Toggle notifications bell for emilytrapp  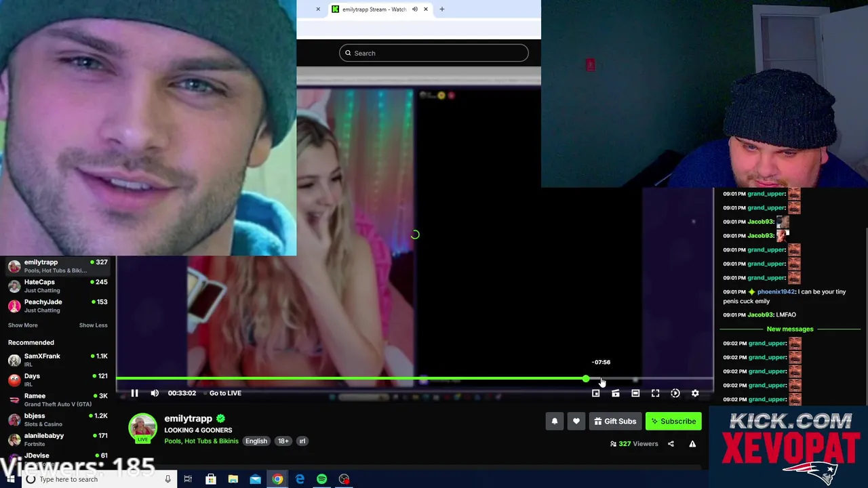pos(555,422)
